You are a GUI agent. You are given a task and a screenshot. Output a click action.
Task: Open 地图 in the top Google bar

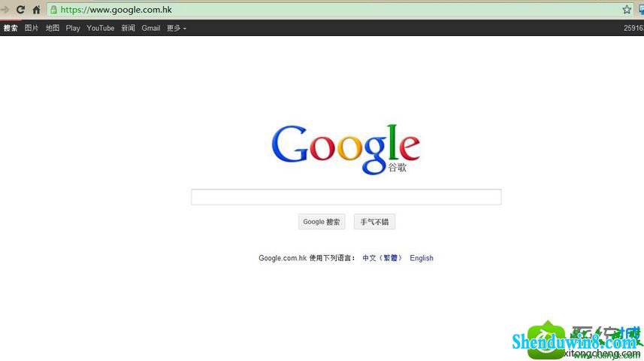52,28
